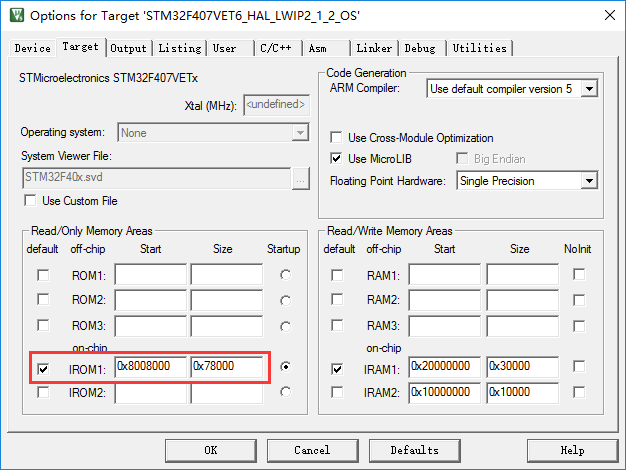Toggle IRAM2 NoInit checkbox
Viewport: 626px width, 470px height.
tap(579, 392)
